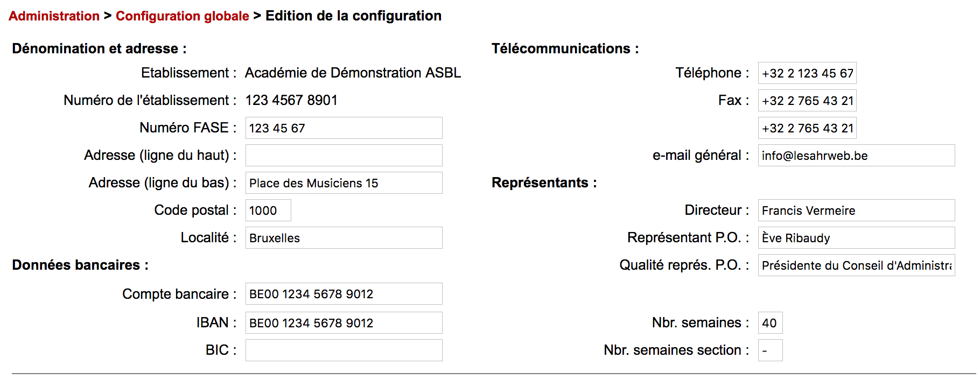Select the e-mail général input field
Screen dimensions: 980x379
(x=856, y=156)
